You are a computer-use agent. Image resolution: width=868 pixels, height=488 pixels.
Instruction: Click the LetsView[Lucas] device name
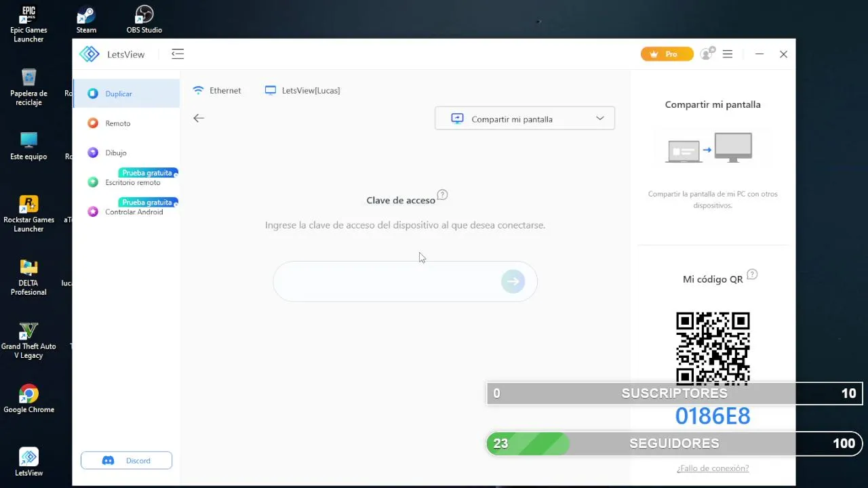[x=311, y=90]
